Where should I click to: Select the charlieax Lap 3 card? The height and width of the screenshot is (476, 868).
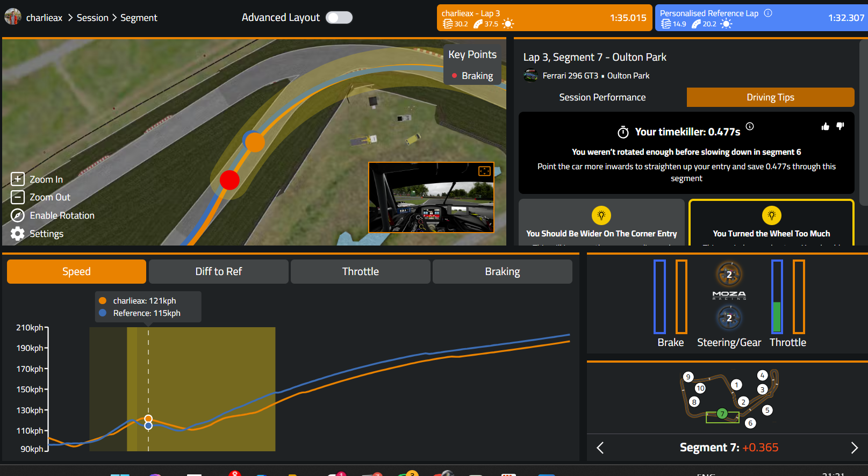pos(544,18)
